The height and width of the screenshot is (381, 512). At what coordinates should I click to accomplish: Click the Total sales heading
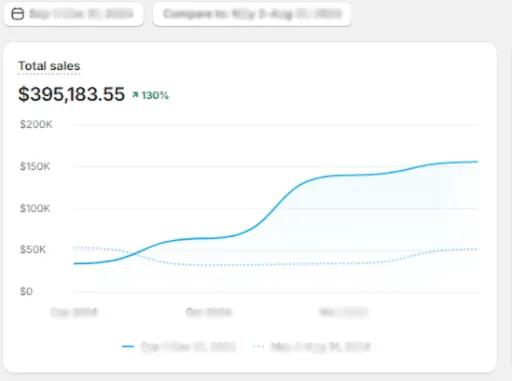49,66
